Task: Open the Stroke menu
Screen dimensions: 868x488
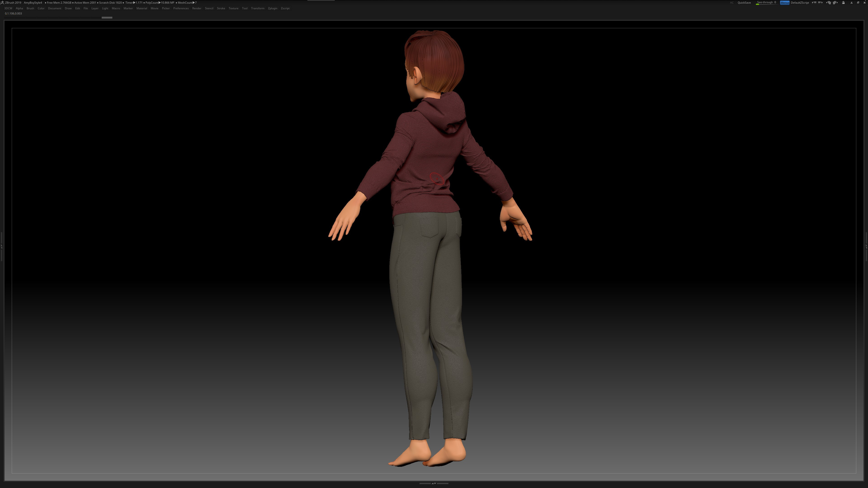Action: click(x=221, y=8)
